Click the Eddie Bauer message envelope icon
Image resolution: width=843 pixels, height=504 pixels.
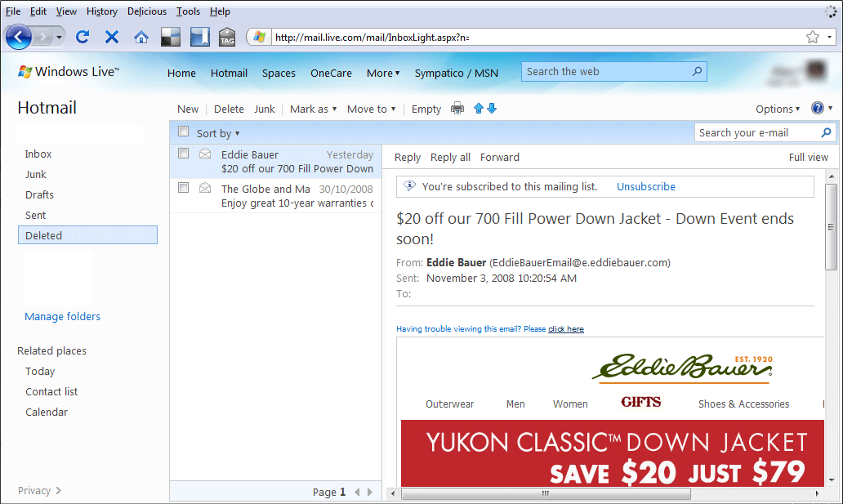(205, 154)
